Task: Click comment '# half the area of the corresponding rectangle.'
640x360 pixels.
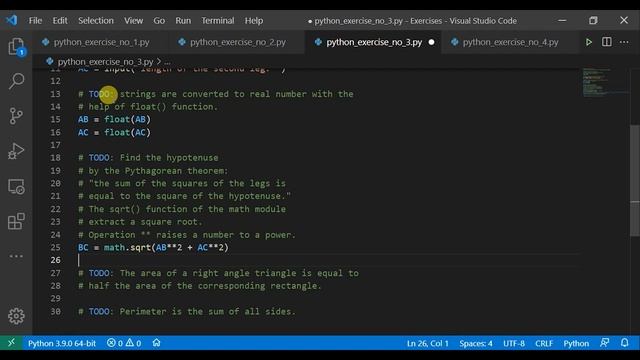Action: click(x=200, y=286)
